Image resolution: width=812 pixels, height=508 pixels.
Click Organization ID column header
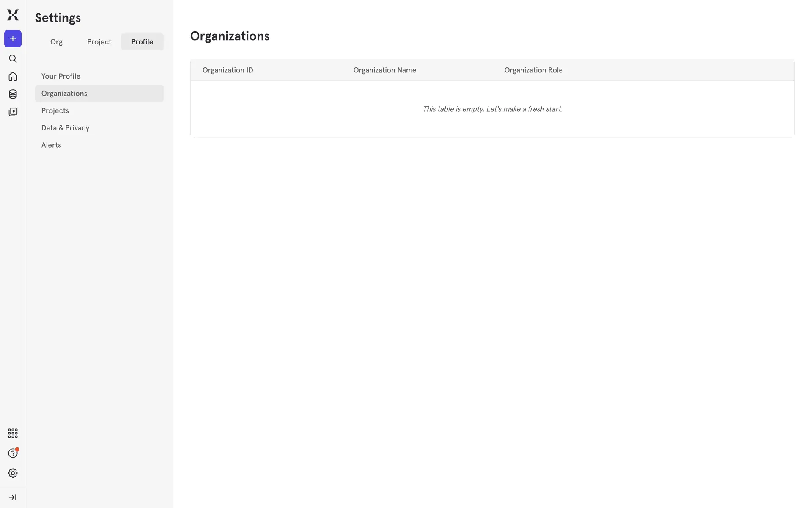point(228,70)
